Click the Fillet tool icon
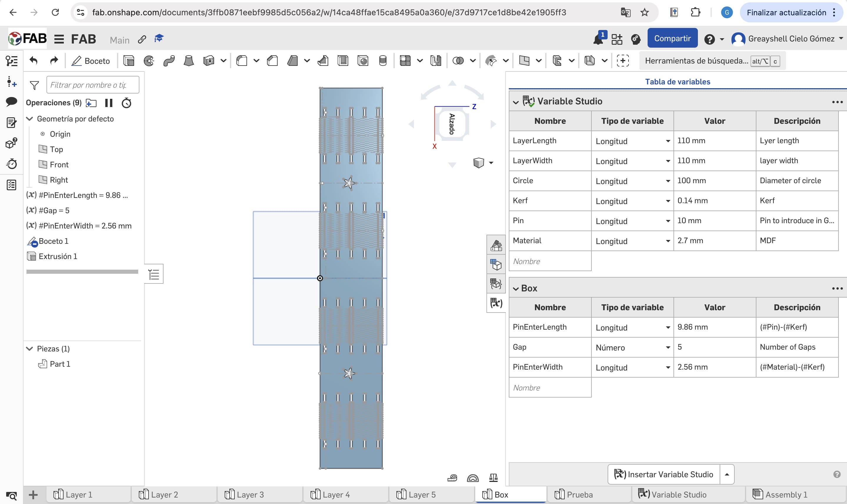 [x=242, y=61]
